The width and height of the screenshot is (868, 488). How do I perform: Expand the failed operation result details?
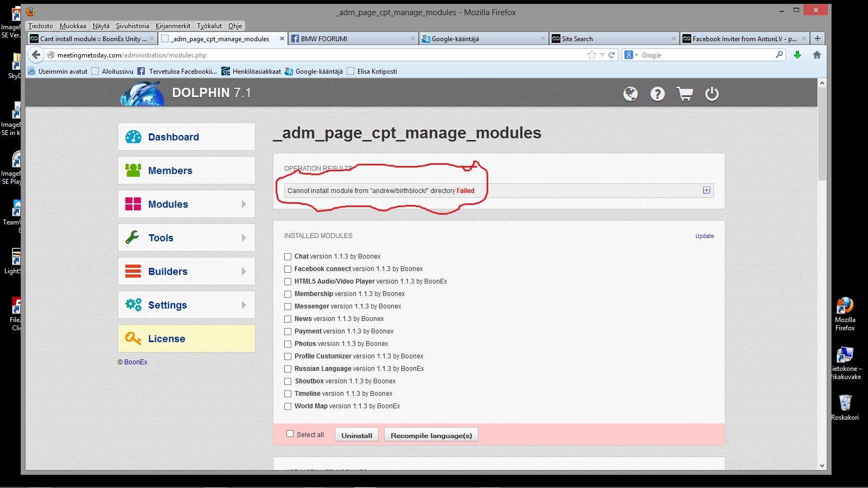(706, 190)
